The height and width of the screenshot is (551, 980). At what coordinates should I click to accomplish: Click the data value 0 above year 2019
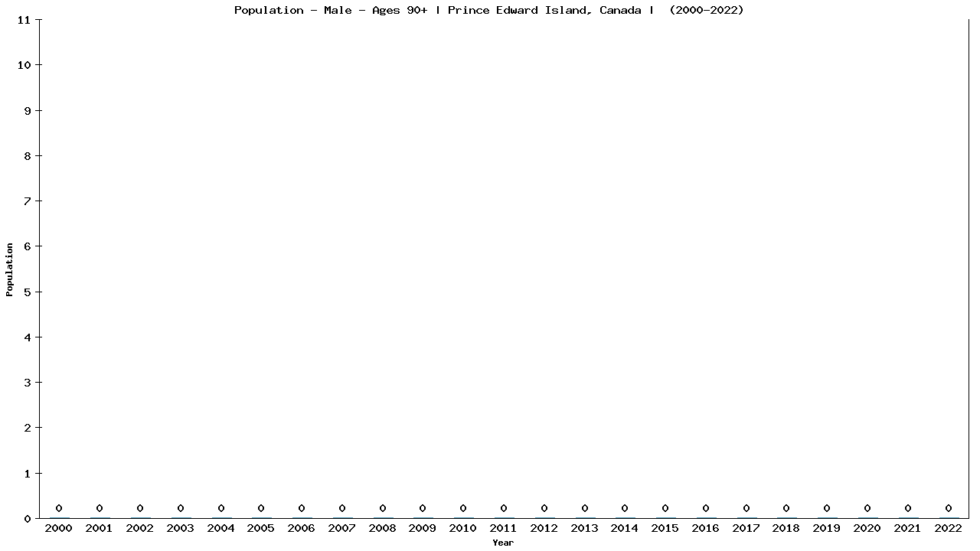827,508
